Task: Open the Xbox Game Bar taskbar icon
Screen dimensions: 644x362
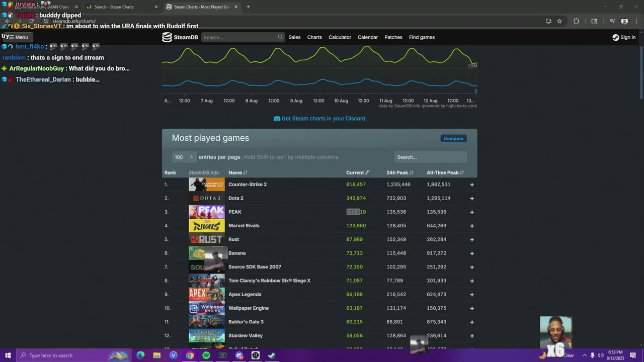Action: 222,355
